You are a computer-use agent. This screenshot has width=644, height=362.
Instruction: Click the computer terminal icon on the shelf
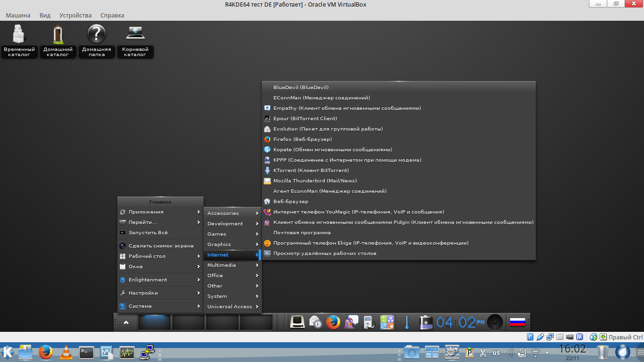[297, 322]
